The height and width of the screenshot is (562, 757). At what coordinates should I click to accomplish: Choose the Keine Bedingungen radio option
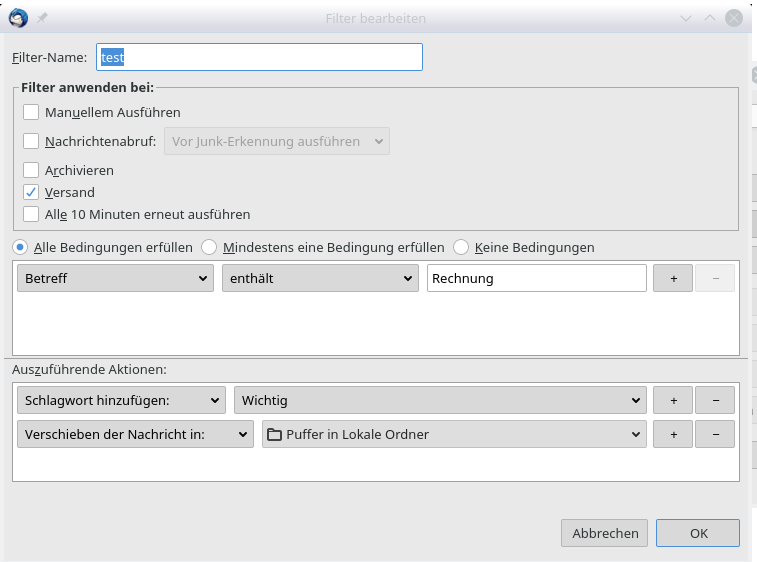click(461, 247)
